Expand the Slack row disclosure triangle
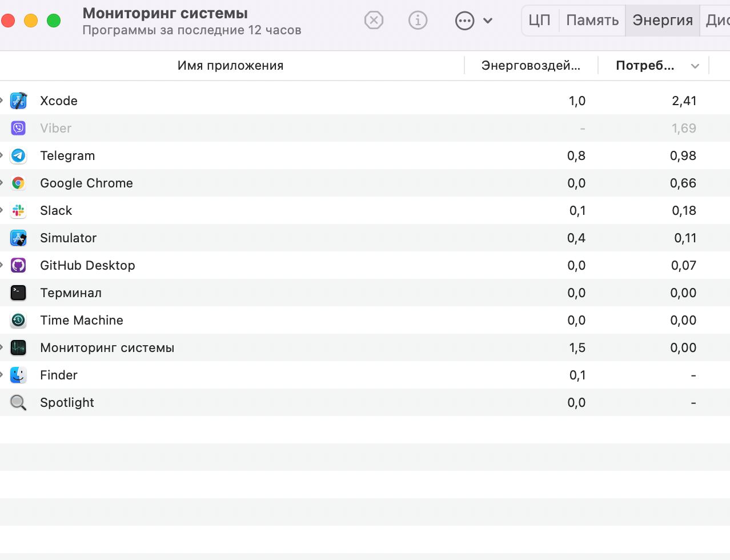 tap(2, 210)
